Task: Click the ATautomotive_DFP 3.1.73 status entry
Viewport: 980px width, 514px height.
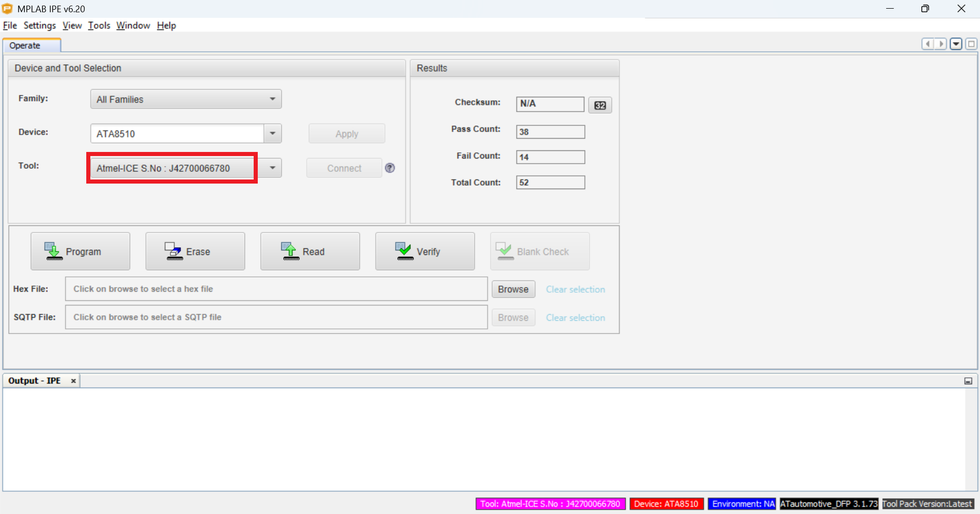Action: (829, 504)
